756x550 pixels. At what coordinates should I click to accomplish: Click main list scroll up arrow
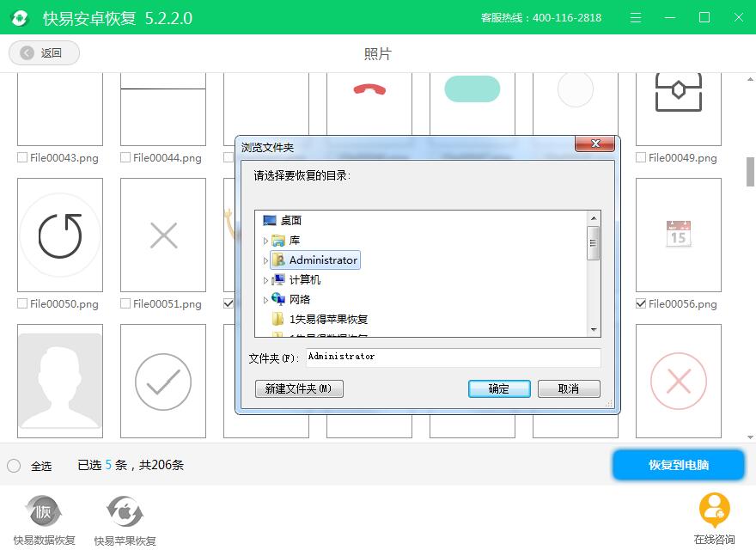click(x=750, y=79)
